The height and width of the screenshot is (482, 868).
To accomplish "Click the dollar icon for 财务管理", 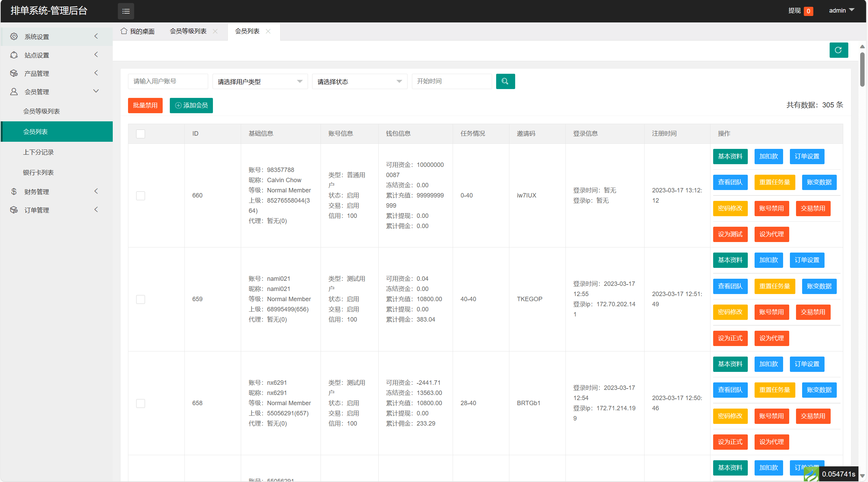I will (x=14, y=191).
